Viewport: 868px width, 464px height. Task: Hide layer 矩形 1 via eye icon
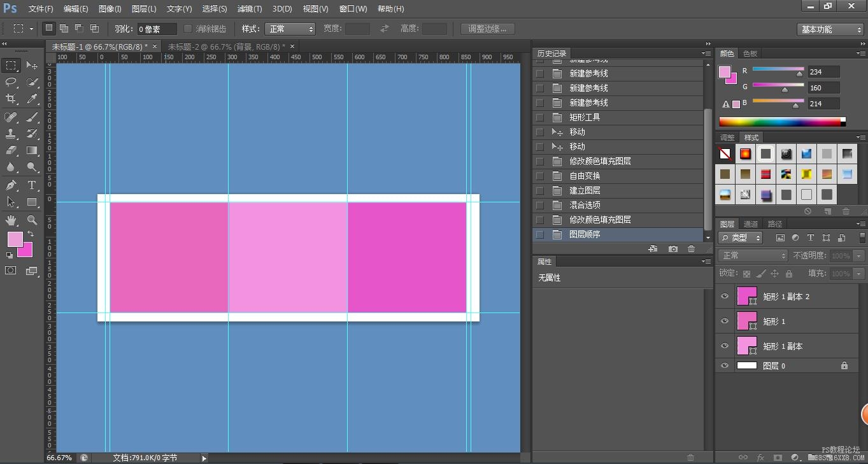(725, 321)
